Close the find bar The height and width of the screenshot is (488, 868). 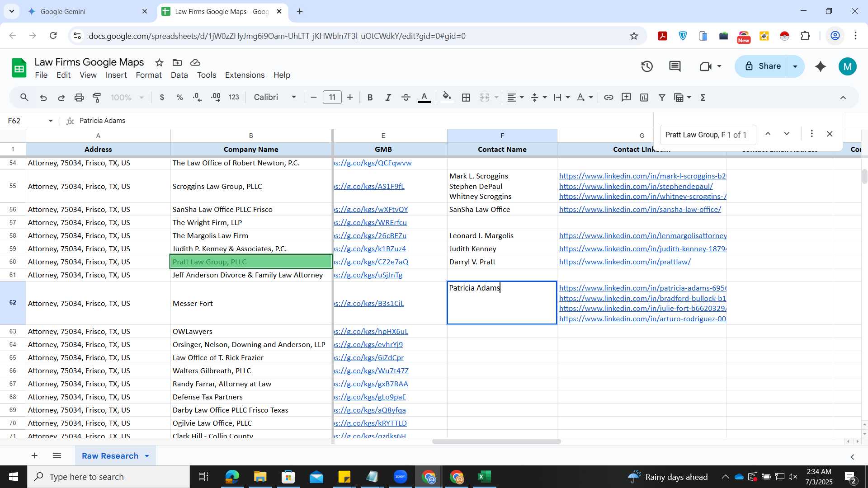point(830,134)
